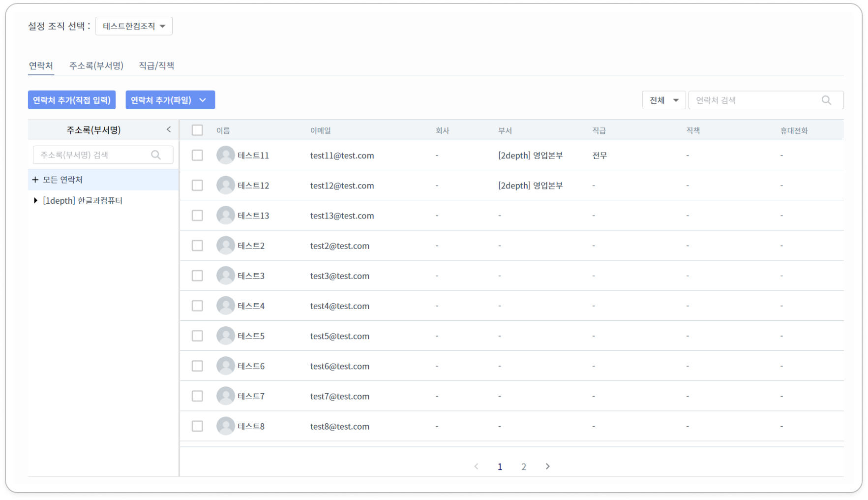
Task: Expand the [1depth] 한글과컴퓨터 tree node
Action: pos(35,200)
